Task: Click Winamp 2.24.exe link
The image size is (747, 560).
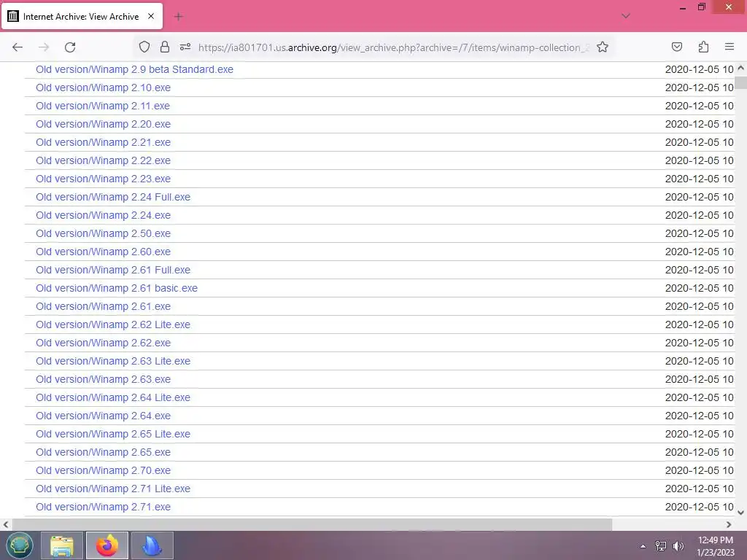Action: [x=103, y=215]
